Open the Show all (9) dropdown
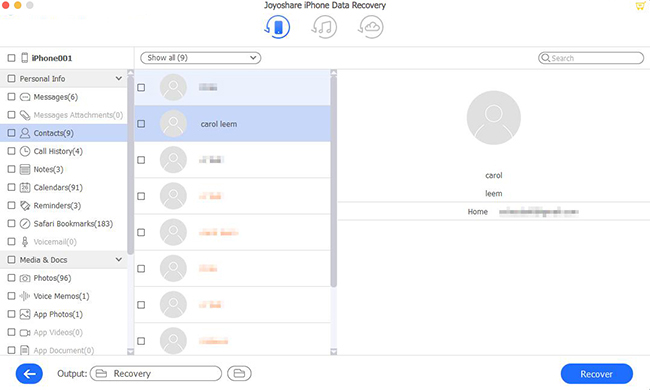 (201, 58)
